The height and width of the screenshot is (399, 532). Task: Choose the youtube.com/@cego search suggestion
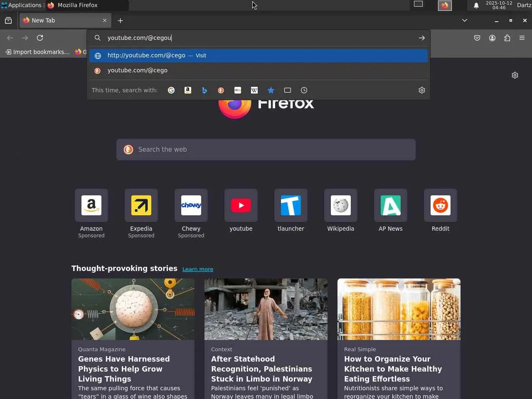259,70
